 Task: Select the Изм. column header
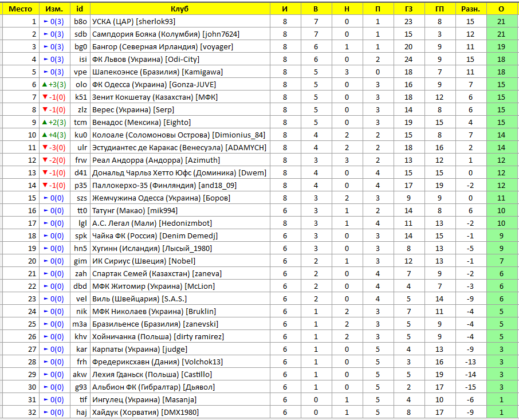(54, 9)
